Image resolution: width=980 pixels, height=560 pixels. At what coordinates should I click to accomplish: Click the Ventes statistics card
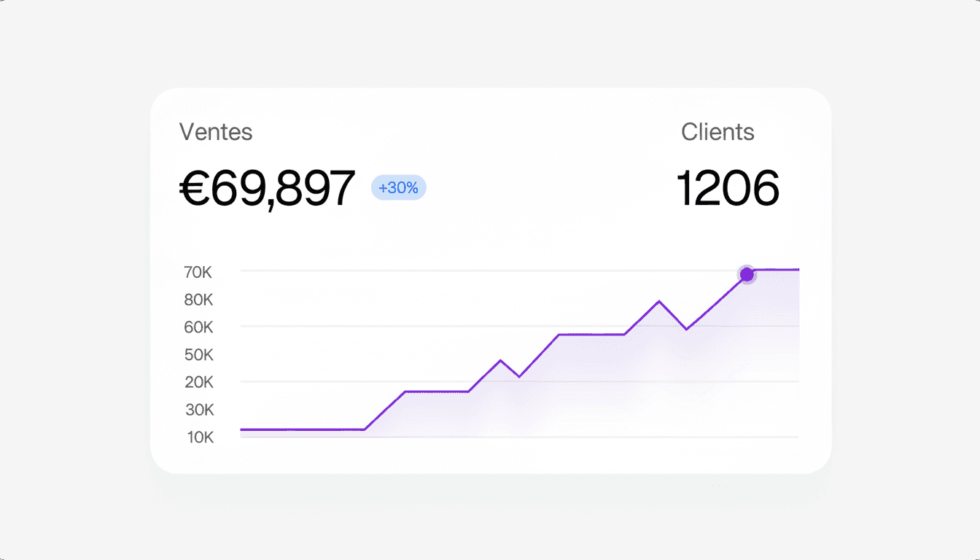(266, 160)
